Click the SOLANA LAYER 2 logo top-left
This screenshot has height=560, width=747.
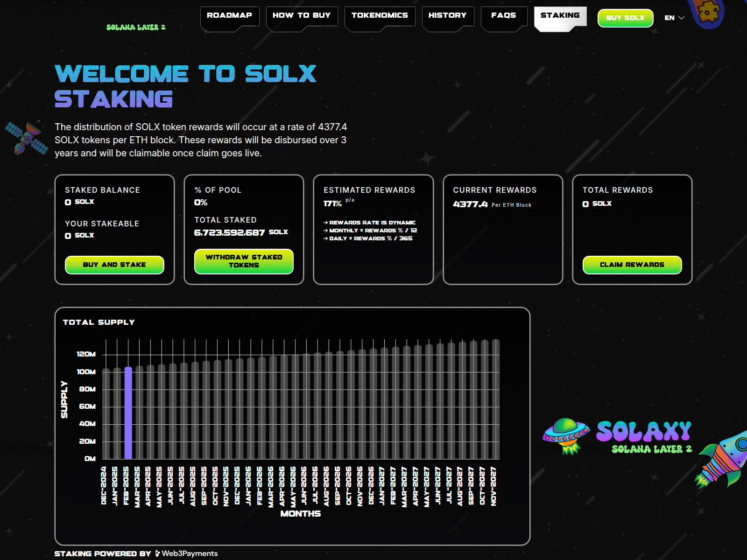coord(135,27)
